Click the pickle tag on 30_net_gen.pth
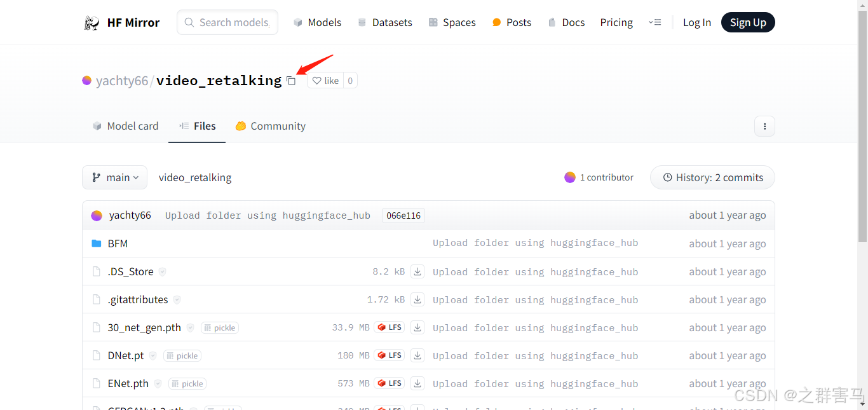This screenshot has height=410, width=868. (x=220, y=328)
